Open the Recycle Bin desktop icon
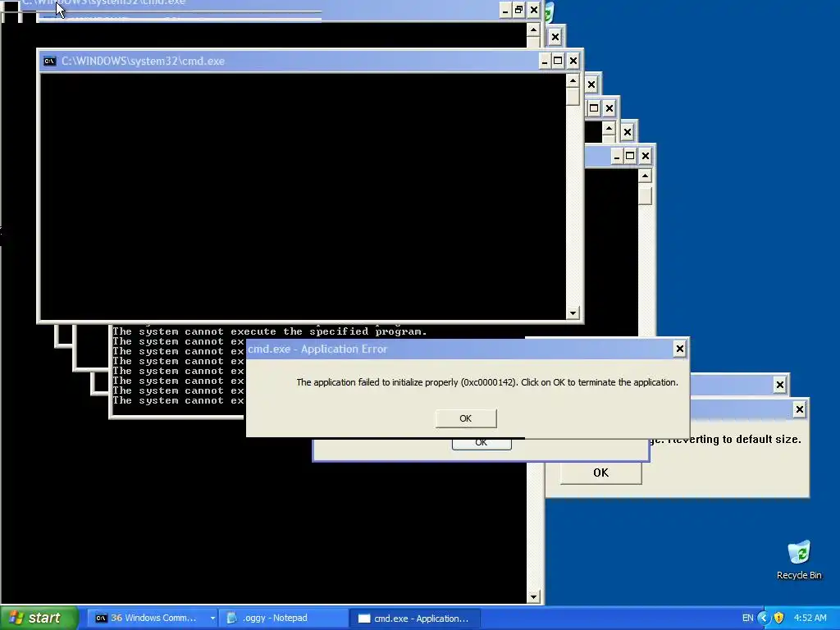 point(799,560)
